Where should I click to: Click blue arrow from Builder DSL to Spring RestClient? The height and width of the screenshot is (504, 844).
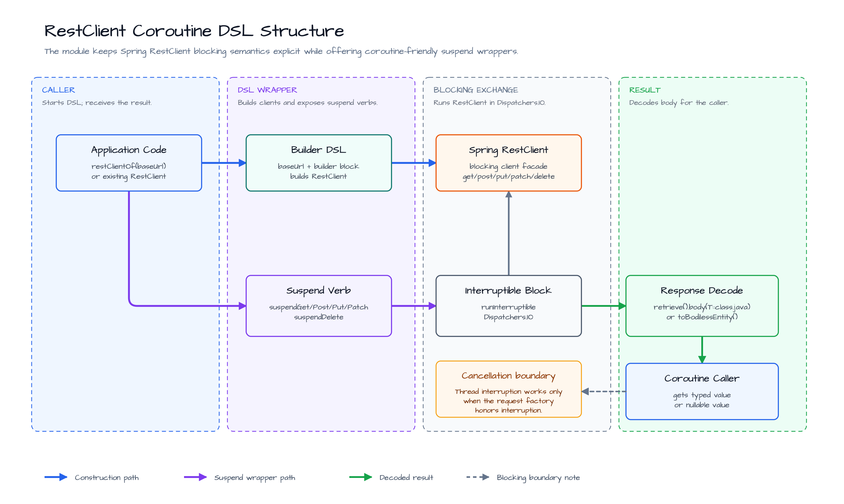click(x=414, y=163)
